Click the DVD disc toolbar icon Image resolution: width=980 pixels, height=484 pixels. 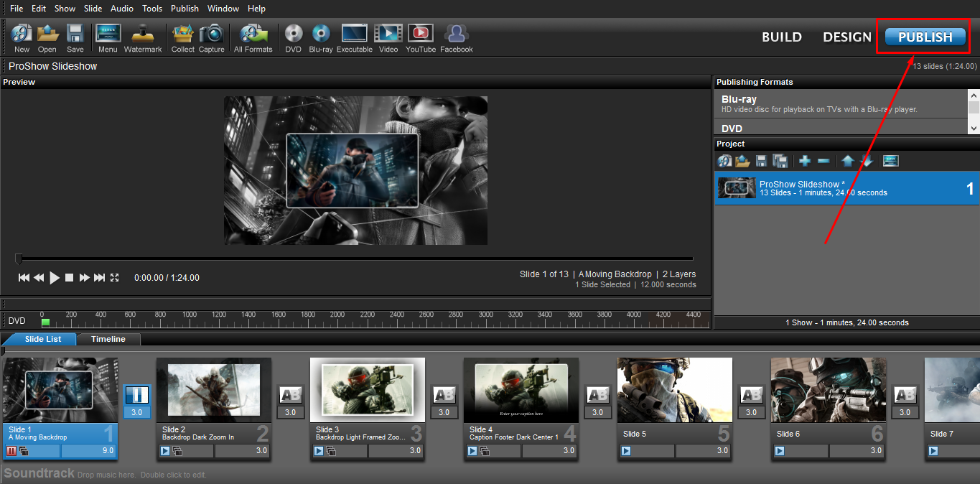[293, 33]
